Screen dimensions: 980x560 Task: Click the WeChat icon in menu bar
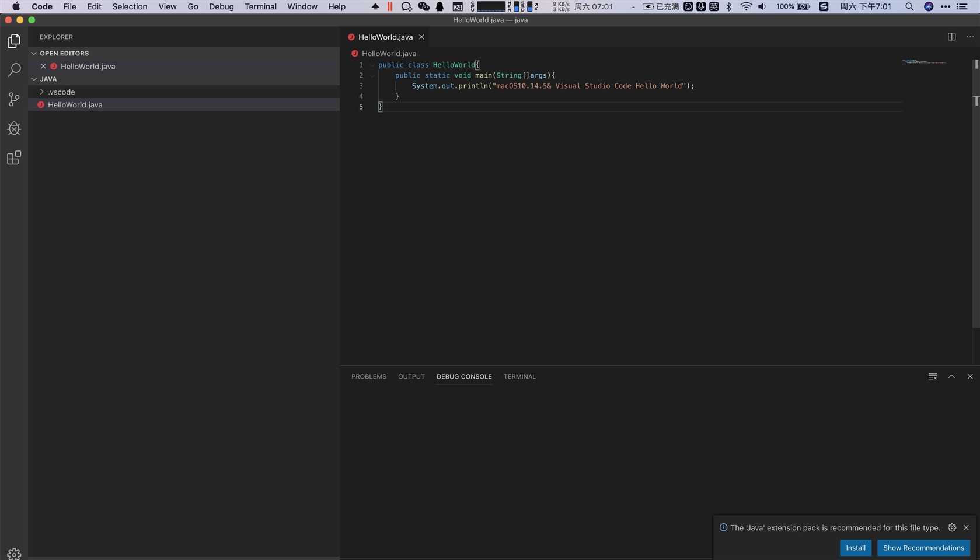coord(424,6)
